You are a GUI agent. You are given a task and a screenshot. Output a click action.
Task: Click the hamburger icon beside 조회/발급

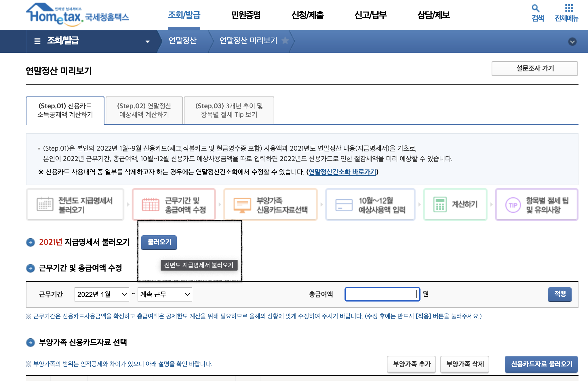[37, 41]
